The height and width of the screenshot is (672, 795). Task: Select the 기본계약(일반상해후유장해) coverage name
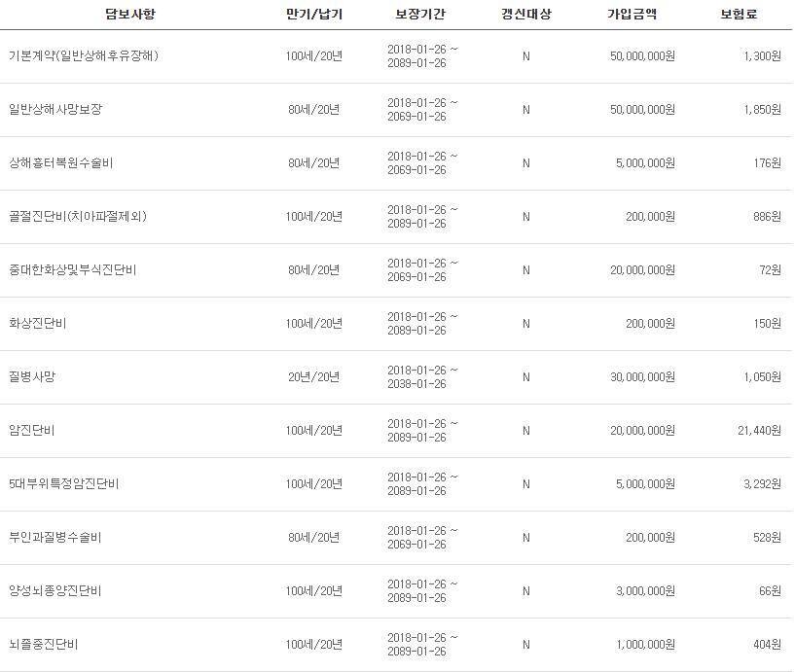point(84,56)
